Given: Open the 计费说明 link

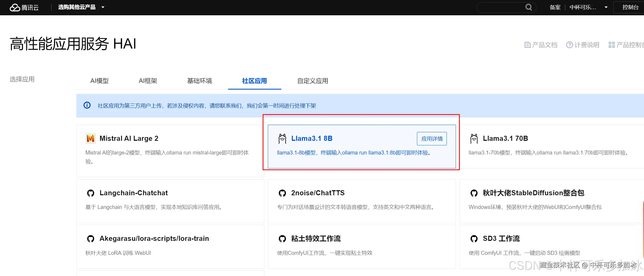Looking at the screenshot, I should coord(583,45).
